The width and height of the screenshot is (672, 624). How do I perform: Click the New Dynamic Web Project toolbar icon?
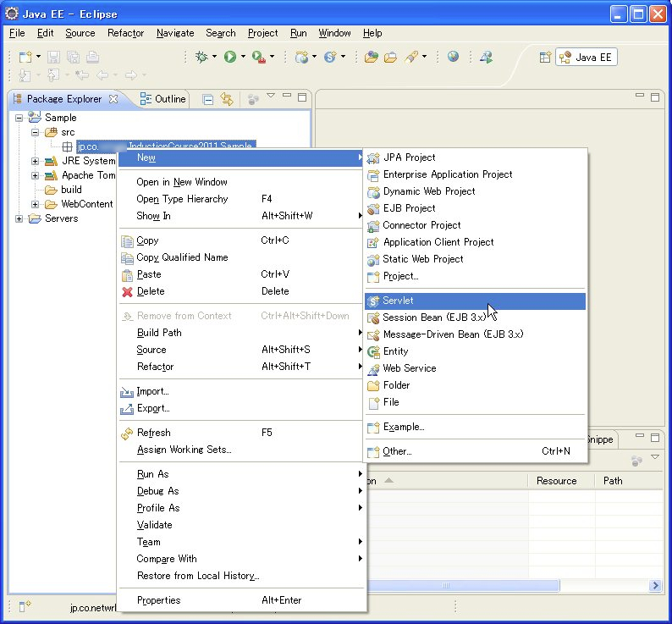(301, 57)
